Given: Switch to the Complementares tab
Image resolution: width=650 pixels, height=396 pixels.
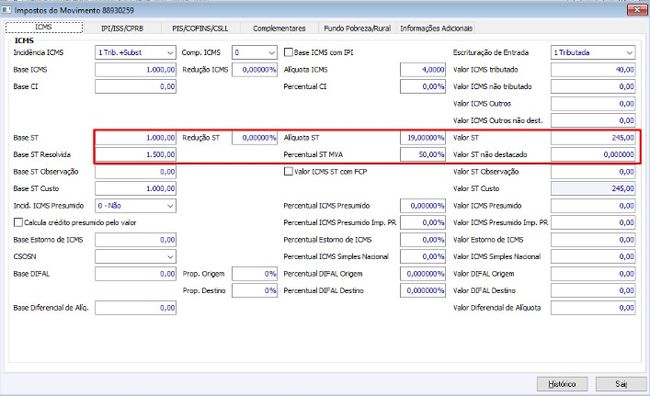Looking at the screenshot, I should pos(279,28).
